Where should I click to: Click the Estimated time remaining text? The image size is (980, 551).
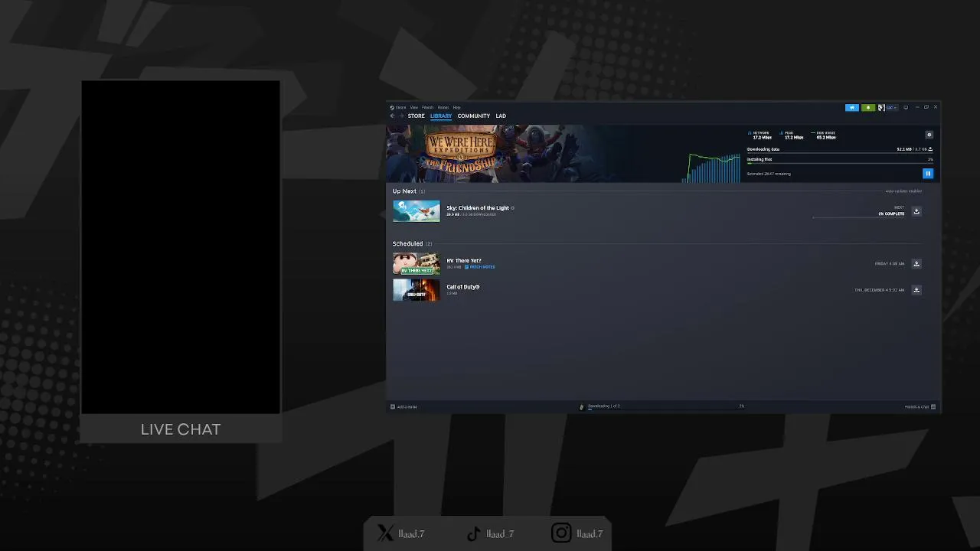(769, 174)
